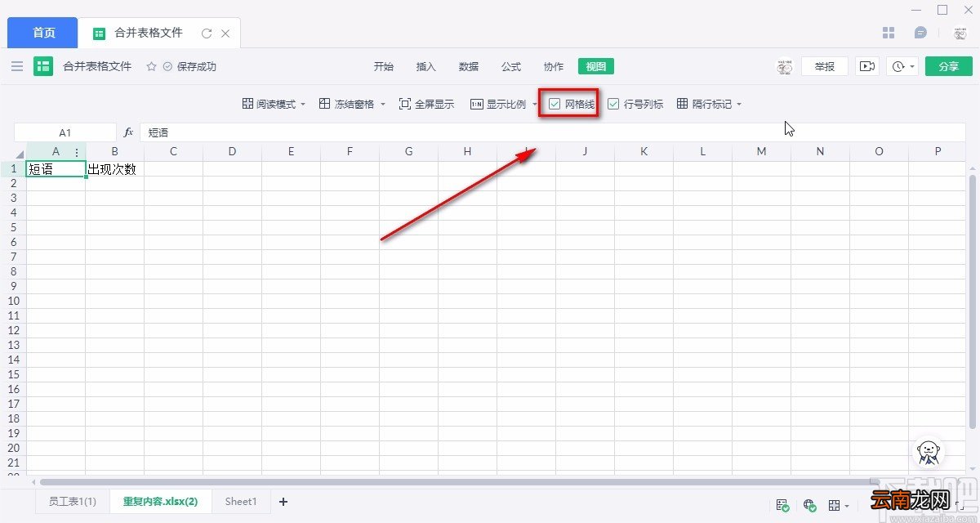Viewport: 980px width, 523px height.
Task: Expand the 隔行标记 dropdown arrow
Action: (739, 105)
